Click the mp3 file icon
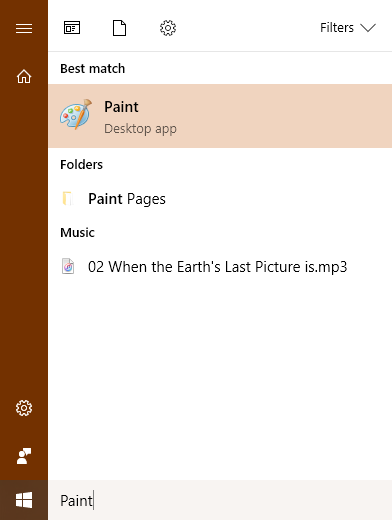 68,266
